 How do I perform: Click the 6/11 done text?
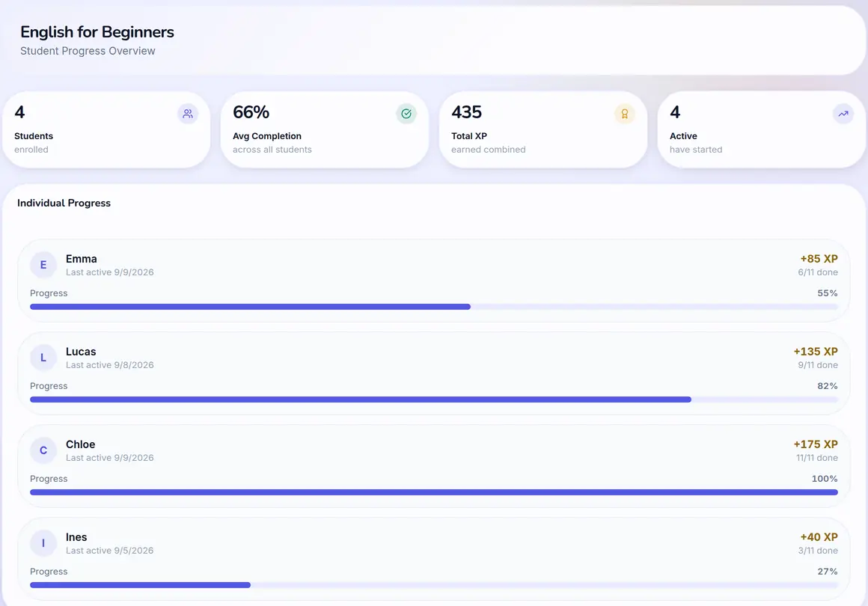point(818,272)
